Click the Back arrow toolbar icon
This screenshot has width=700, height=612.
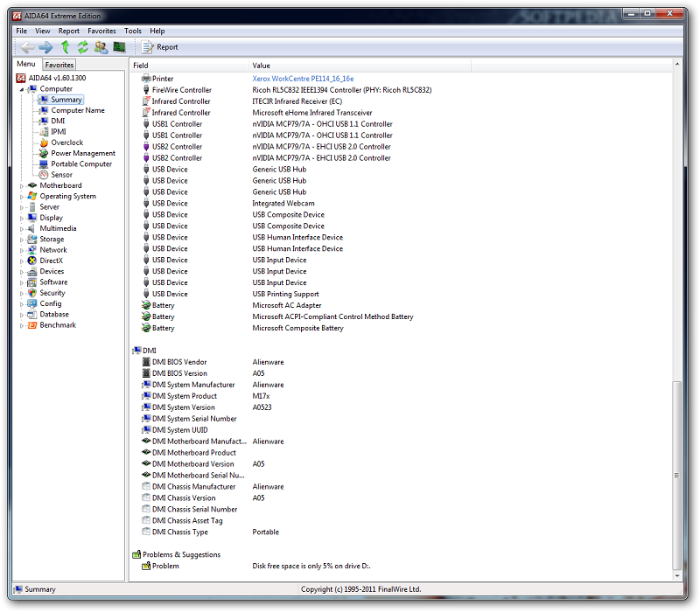[x=27, y=47]
